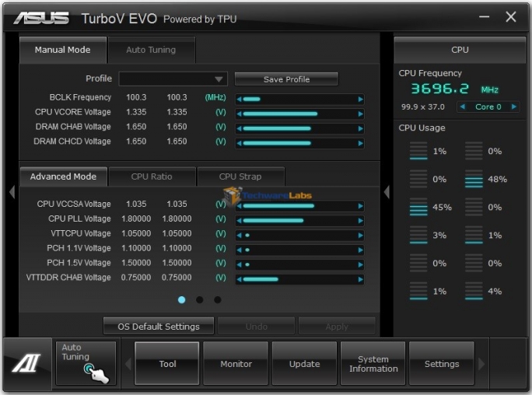Click the Apply button

click(x=337, y=326)
